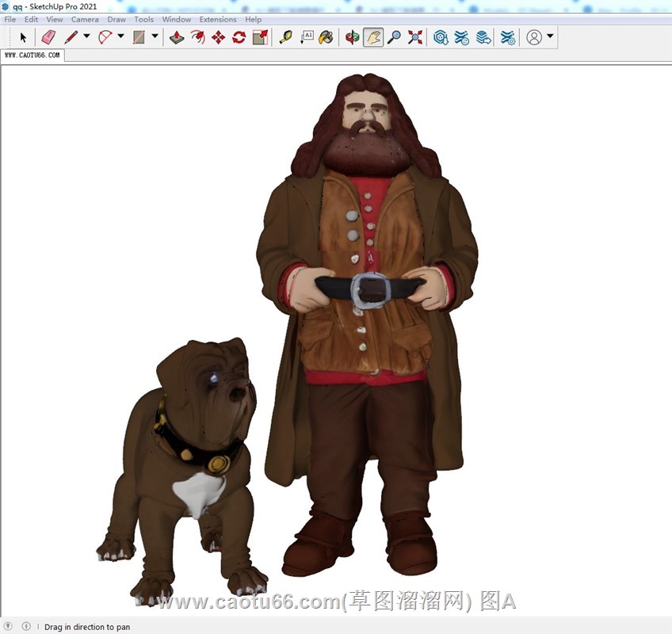Activate the Push/Pull tool
This screenshot has height=634, width=672.
click(177, 37)
